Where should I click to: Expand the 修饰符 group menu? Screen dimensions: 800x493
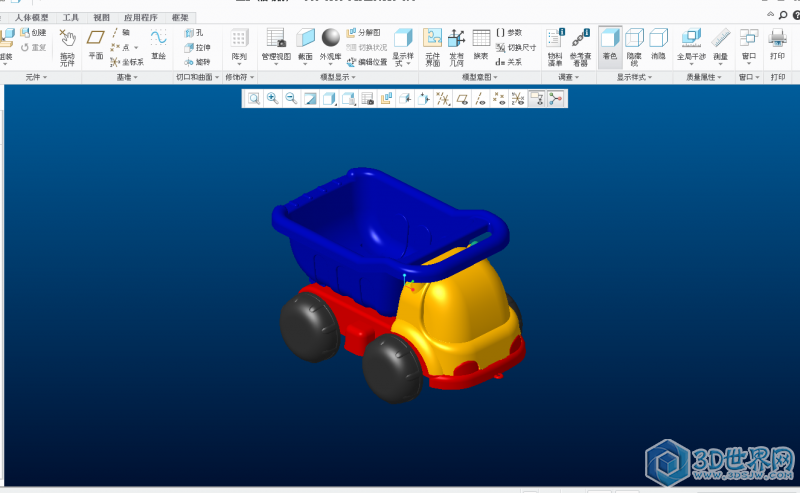pyautogui.click(x=239, y=77)
